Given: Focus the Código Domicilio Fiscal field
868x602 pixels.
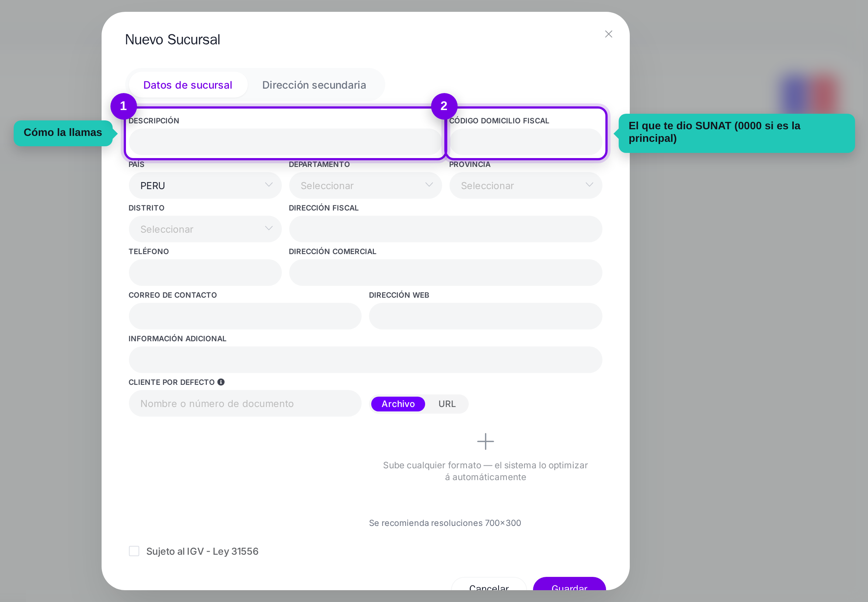Looking at the screenshot, I should click(526, 142).
